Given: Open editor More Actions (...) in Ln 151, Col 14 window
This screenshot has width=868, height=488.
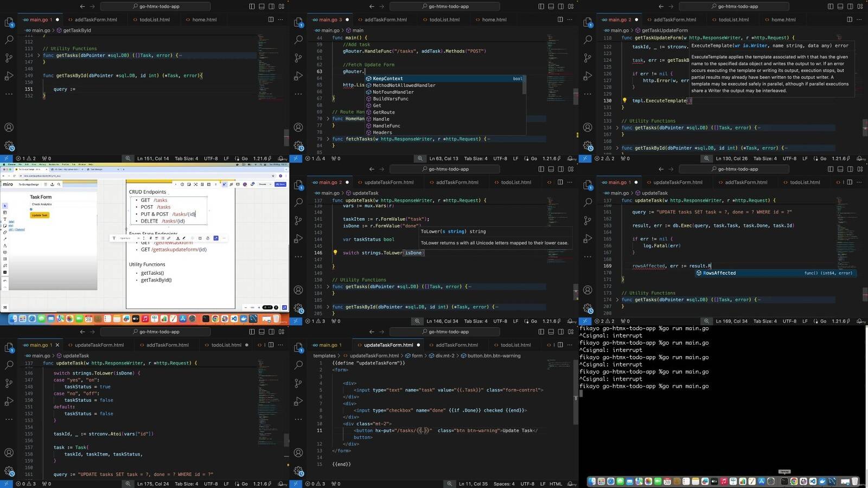Looking at the screenshot, I should click(280, 20).
